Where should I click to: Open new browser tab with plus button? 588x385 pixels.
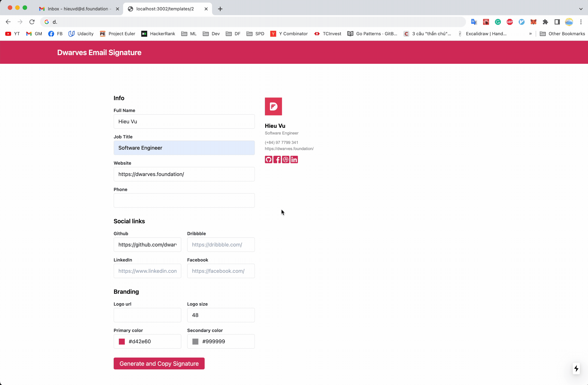coord(220,9)
